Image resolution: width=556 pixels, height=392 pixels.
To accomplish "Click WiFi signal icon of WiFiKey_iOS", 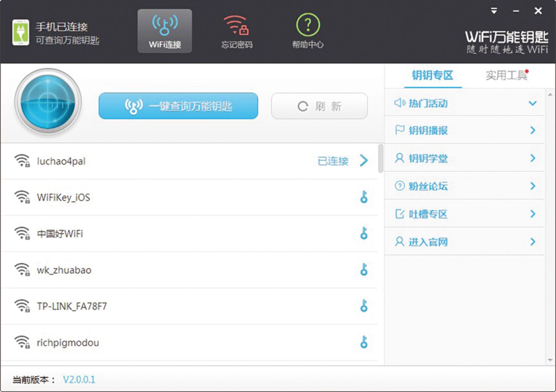I will click(22, 197).
